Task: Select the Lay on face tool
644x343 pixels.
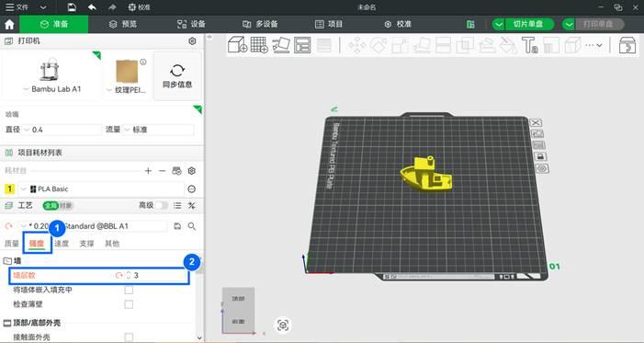Action: coord(422,45)
